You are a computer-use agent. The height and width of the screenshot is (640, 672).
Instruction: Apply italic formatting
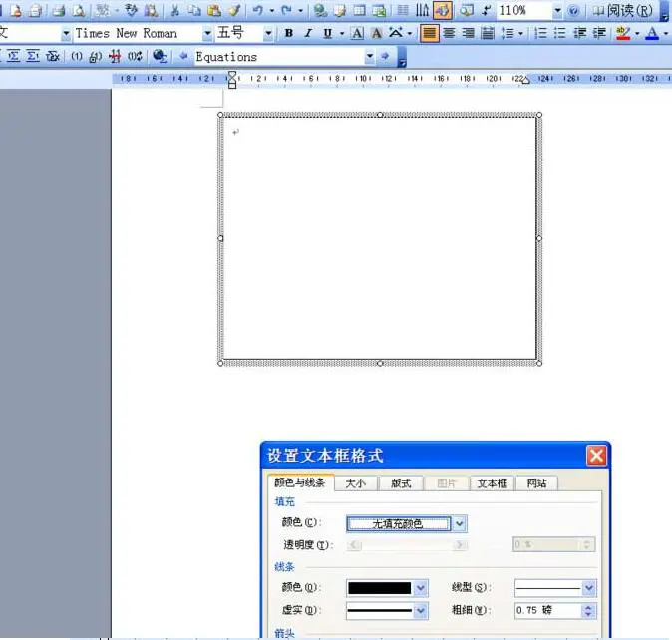tap(308, 34)
